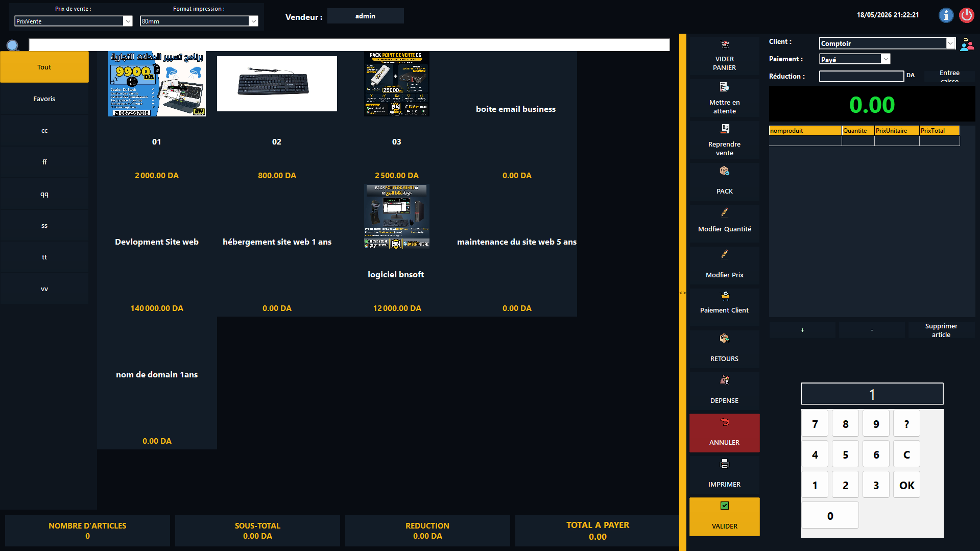
Task: Click the keypad display field showing 1
Action: [872, 394]
